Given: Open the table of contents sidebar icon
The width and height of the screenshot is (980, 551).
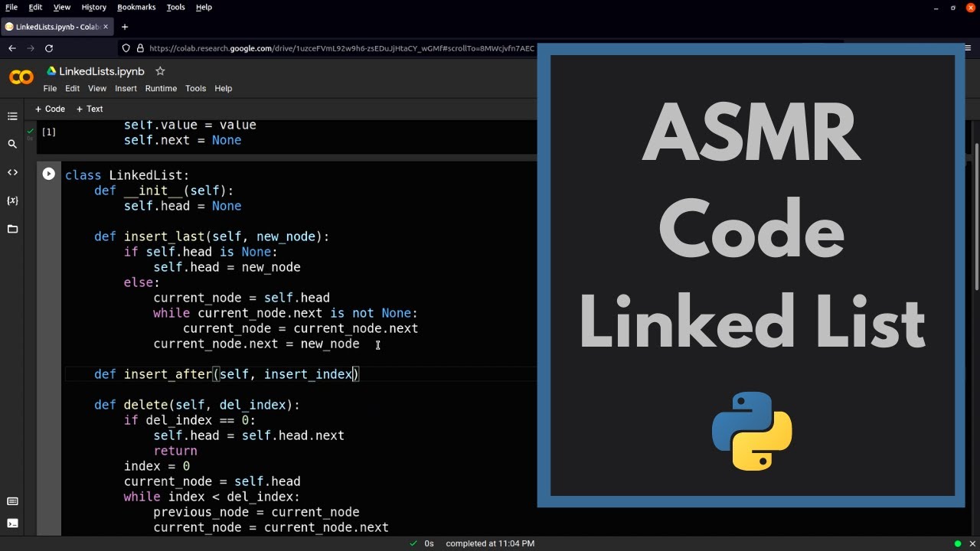Looking at the screenshot, I should pos(12,116).
